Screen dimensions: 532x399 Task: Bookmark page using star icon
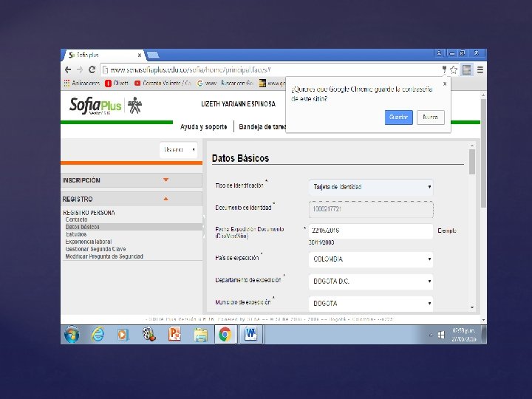[454, 70]
